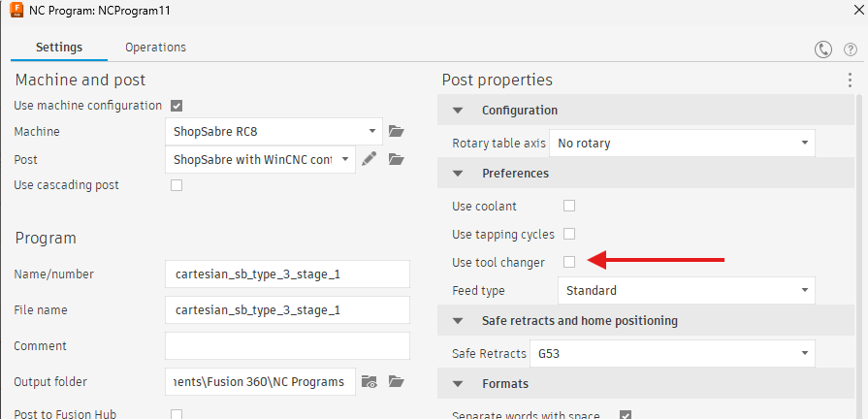Viewport: 868px width, 419px height.
Task: Uncheck Use machine configuration
Action: coord(177,106)
